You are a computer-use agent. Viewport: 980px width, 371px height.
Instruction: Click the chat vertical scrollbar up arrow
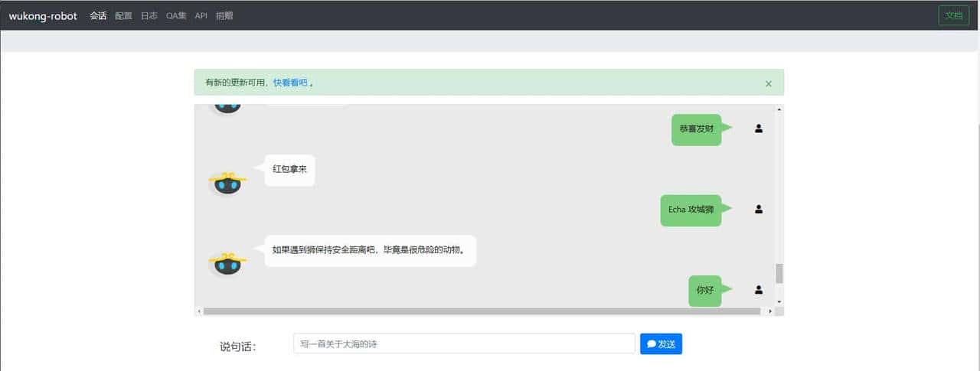tap(779, 109)
